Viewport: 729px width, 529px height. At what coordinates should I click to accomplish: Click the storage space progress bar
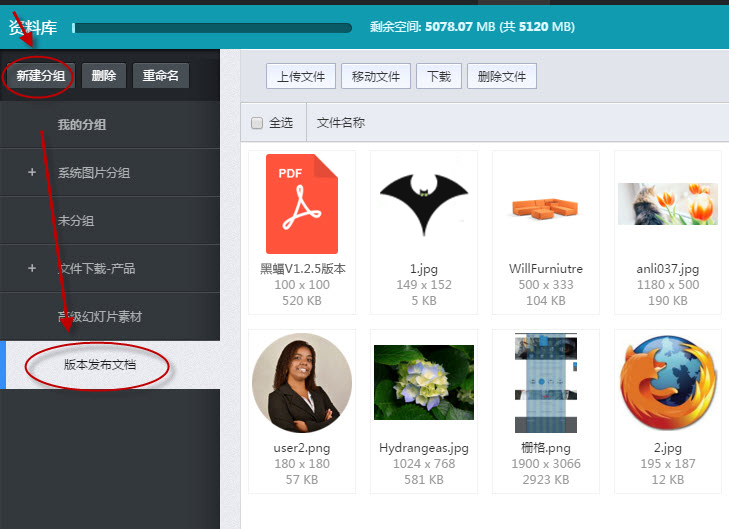tap(212, 28)
